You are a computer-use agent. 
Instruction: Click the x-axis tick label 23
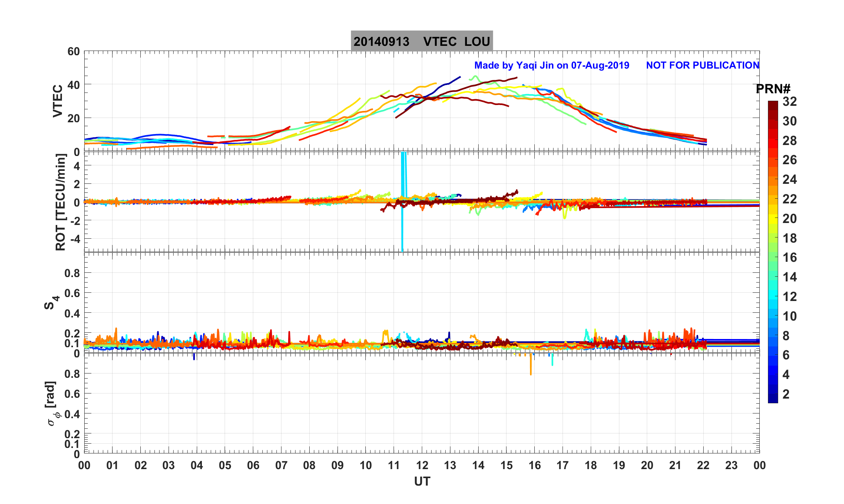point(731,466)
